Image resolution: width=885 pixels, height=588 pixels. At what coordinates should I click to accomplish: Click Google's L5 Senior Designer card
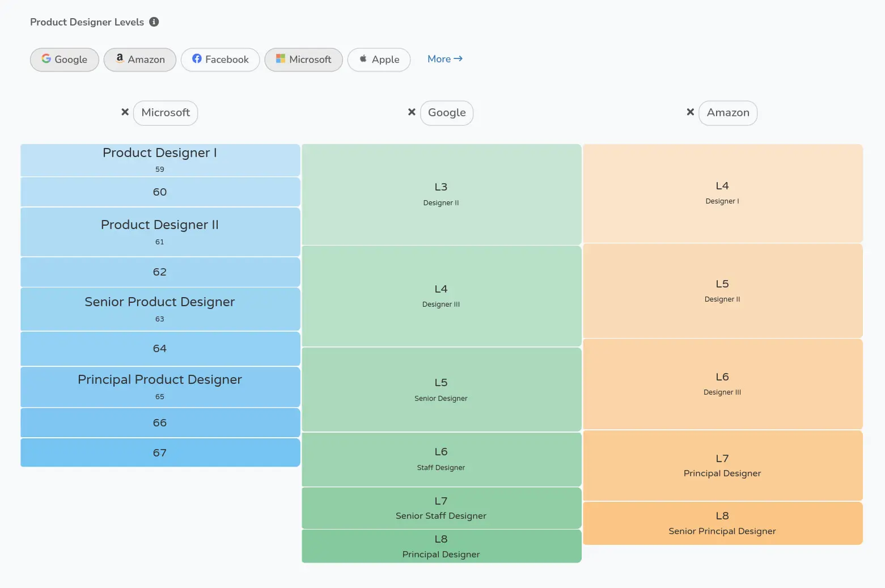pos(441,389)
